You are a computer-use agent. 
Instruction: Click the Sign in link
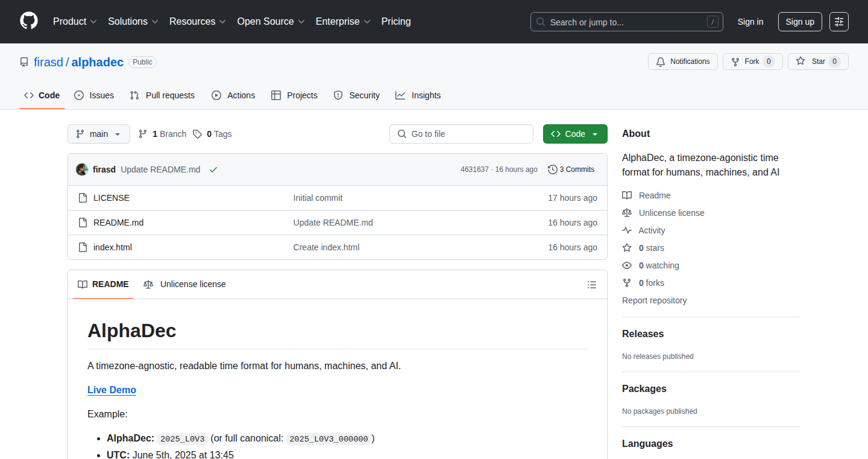(x=750, y=22)
